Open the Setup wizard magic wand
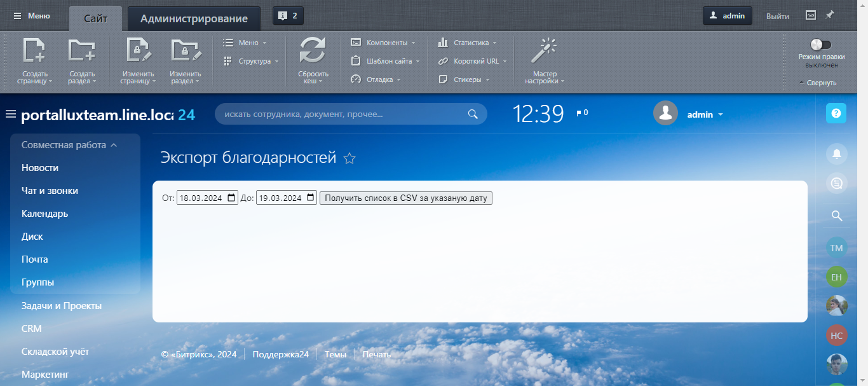This screenshot has width=868, height=386. click(545, 51)
